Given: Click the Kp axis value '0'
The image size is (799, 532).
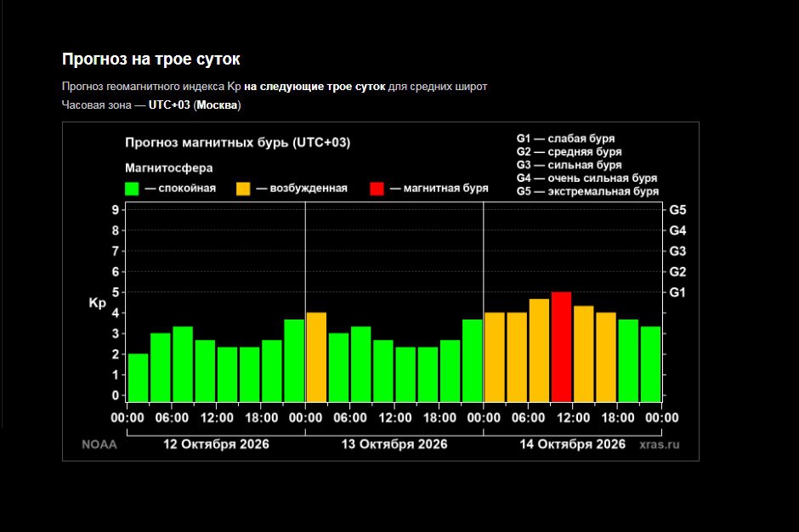Looking at the screenshot, I should pos(116,395).
